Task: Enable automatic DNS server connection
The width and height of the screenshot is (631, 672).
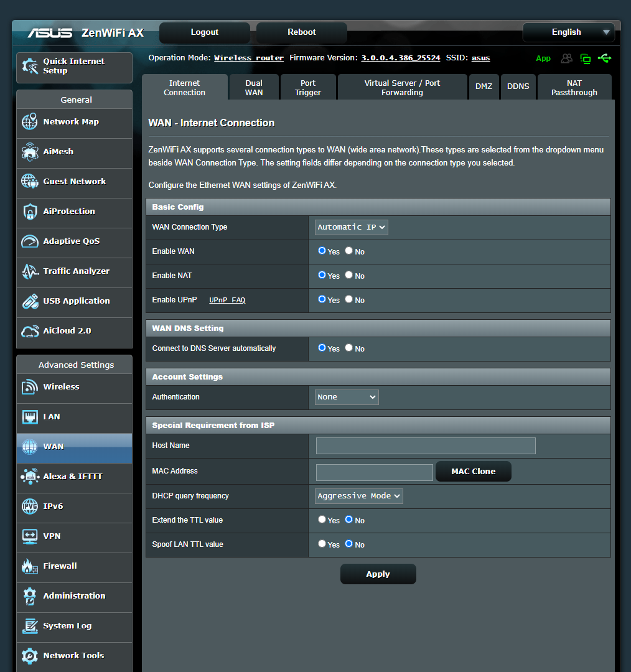Action: point(322,348)
